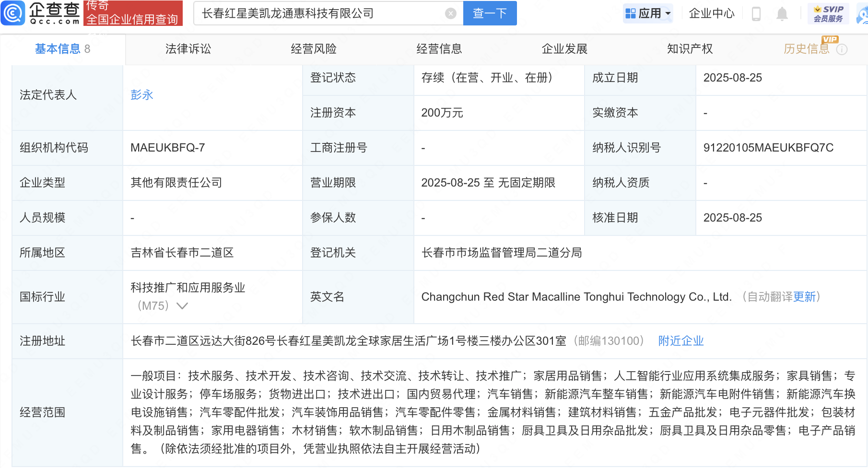Image resolution: width=868 pixels, height=468 pixels.
Task: Select the taxpayer ID 91220105MAEUKBFQ7C
Action: tap(768, 148)
